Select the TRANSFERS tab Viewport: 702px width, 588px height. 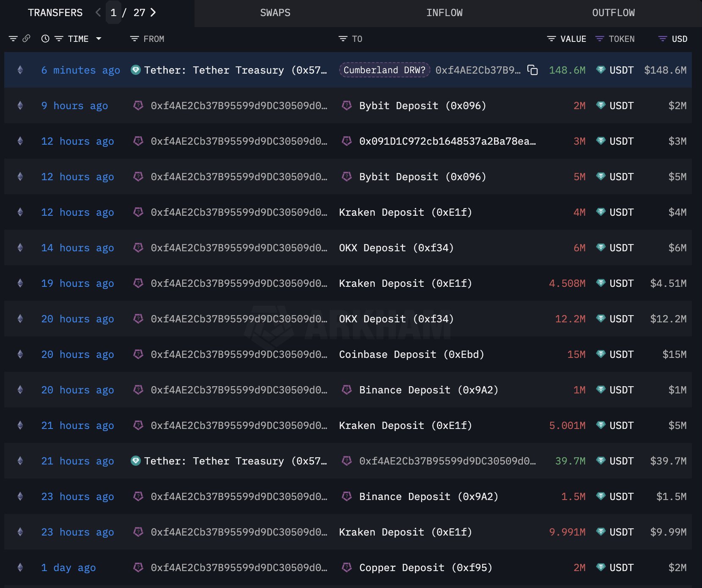[x=55, y=13]
